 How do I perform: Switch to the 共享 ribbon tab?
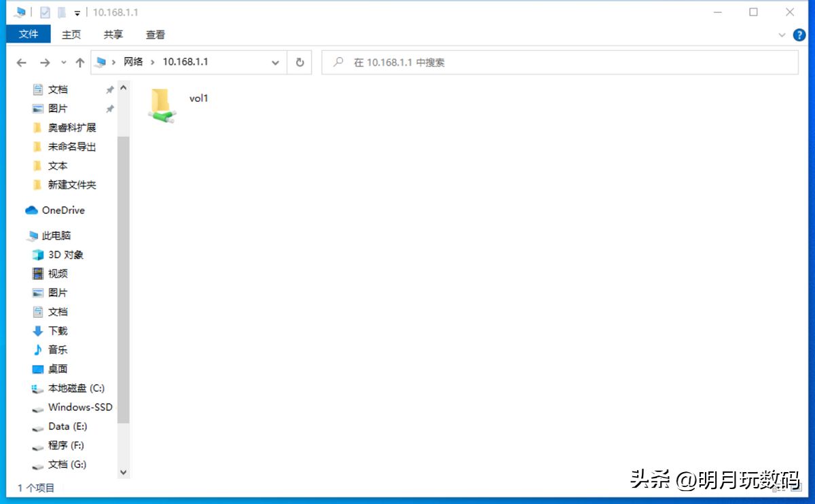click(x=113, y=35)
